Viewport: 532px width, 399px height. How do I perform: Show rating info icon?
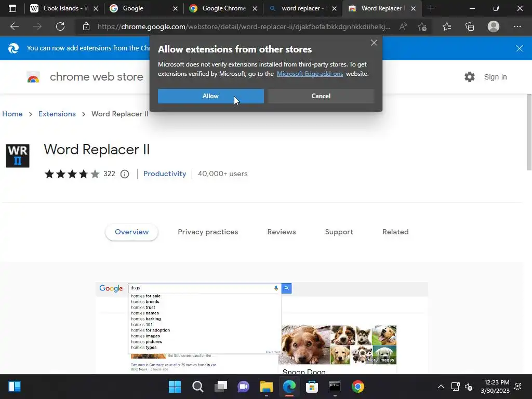pos(125,174)
